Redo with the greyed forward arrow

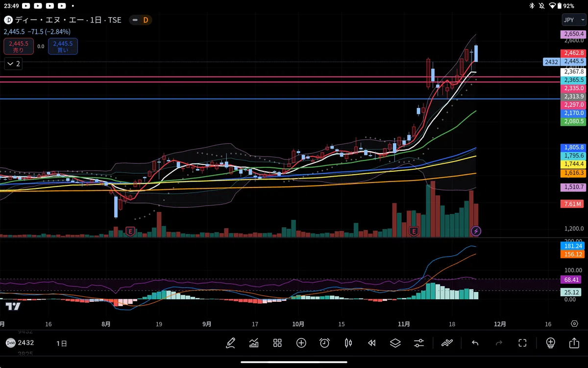click(499, 343)
